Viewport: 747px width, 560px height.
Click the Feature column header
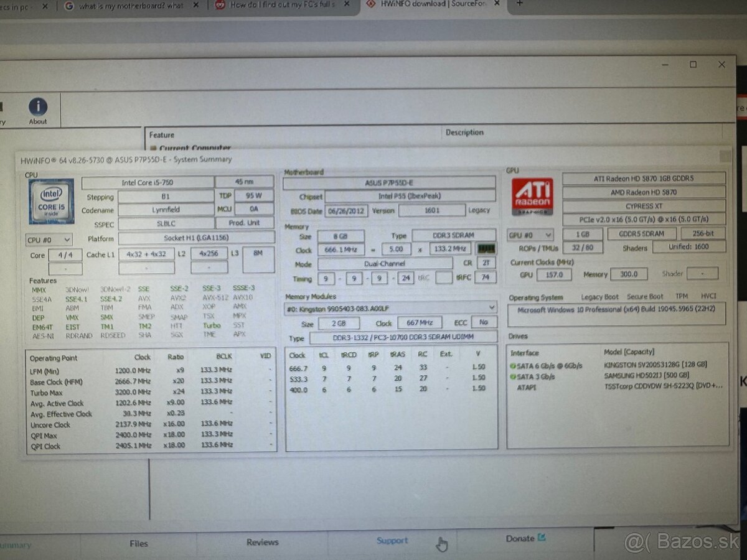pyautogui.click(x=162, y=135)
